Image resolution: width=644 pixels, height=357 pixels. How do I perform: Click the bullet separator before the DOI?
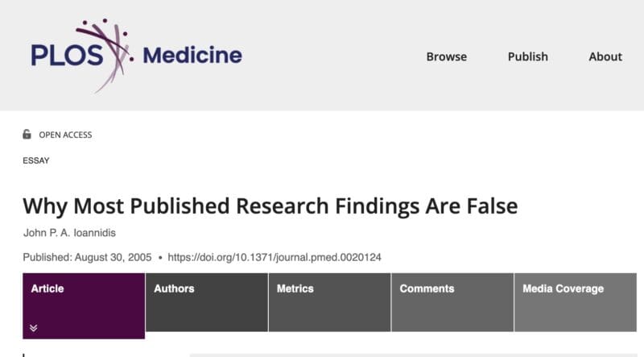[x=161, y=258]
